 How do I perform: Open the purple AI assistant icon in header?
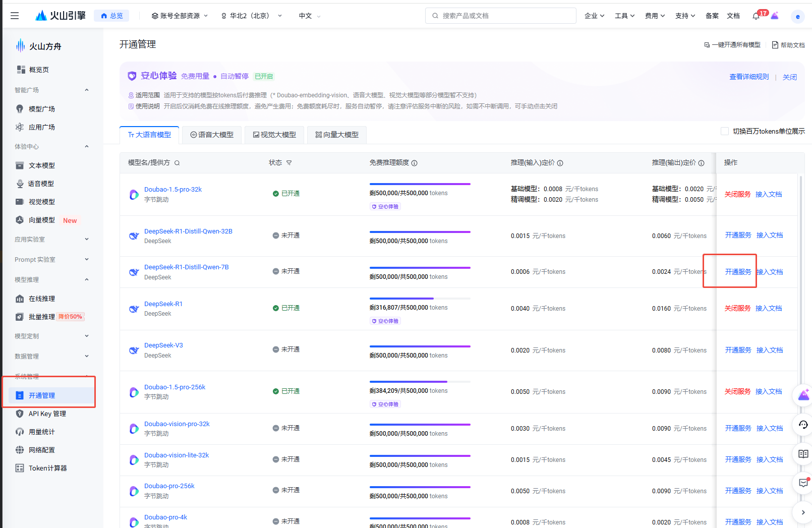pyautogui.click(x=775, y=16)
